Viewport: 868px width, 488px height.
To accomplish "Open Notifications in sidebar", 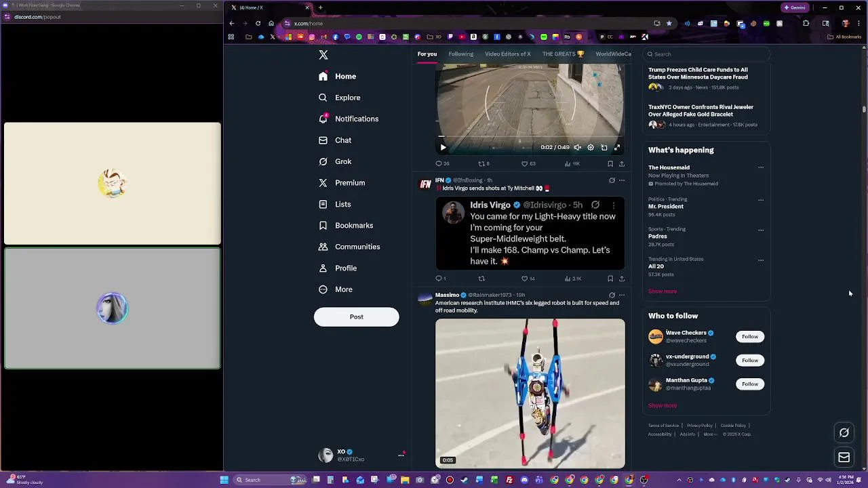I will pos(349,119).
